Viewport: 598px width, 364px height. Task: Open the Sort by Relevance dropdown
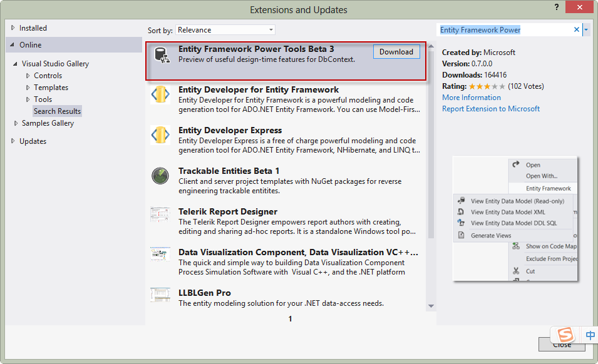pyautogui.click(x=225, y=30)
